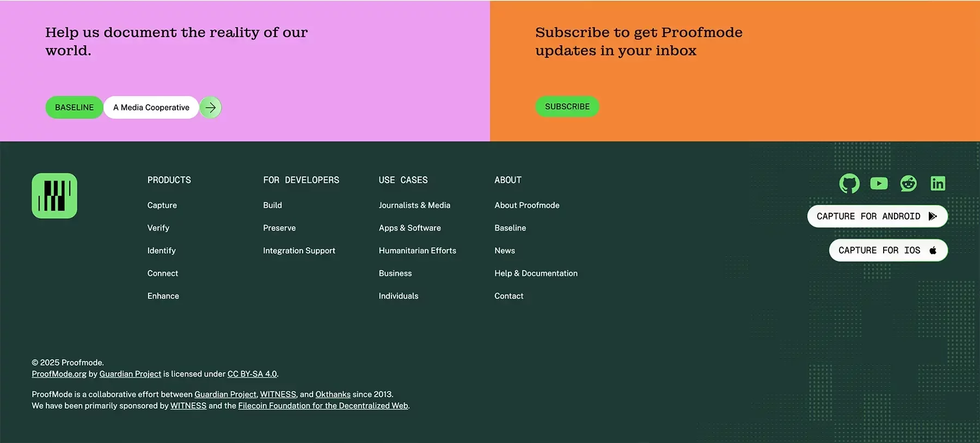Click the ProofMode.org link
The width and height of the screenshot is (980, 443).
59,374
